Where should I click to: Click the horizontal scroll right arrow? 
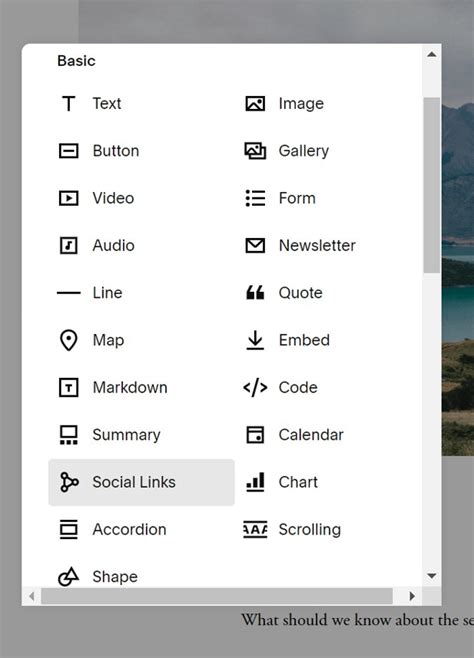pos(412,596)
